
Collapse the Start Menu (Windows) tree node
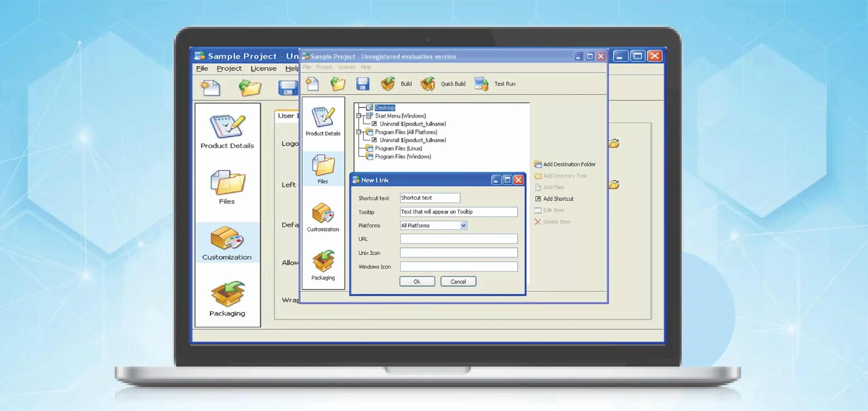tap(359, 116)
